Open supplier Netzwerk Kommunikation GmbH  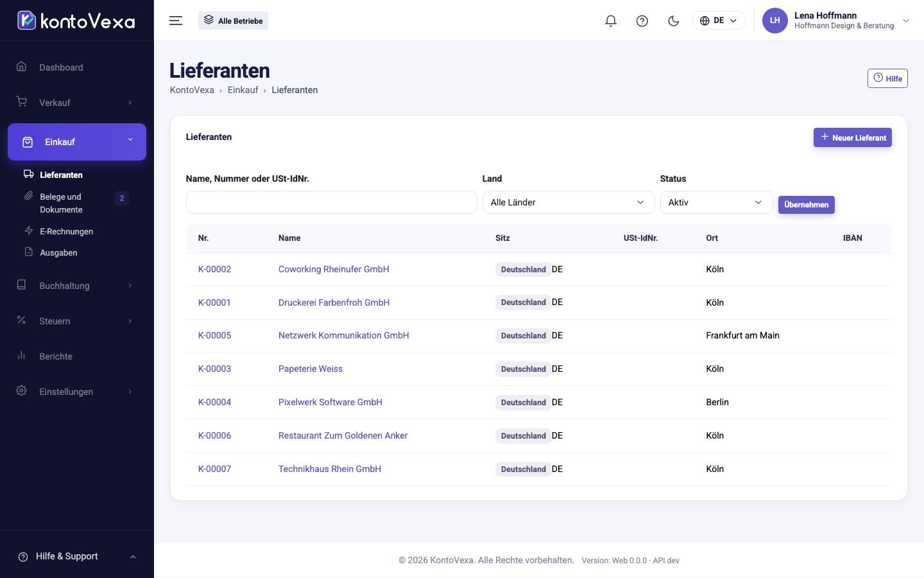click(343, 335)
